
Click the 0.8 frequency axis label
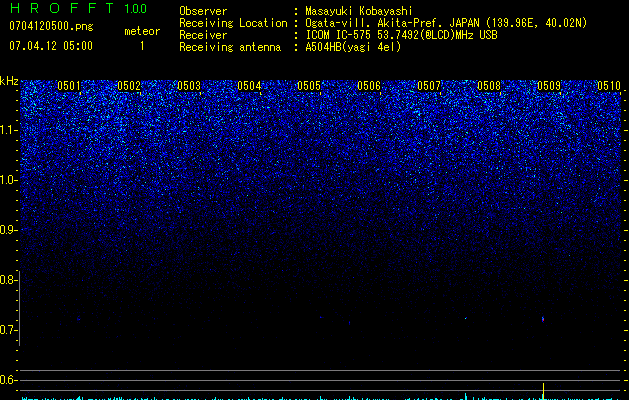pos(9,280)
